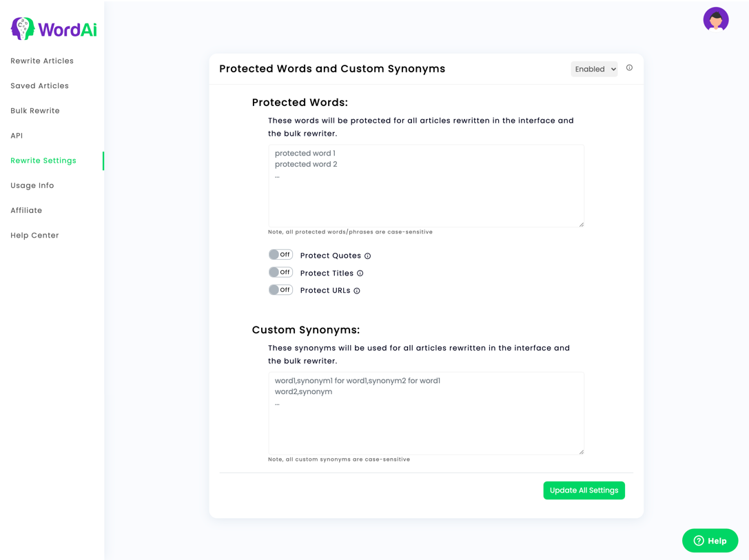Click the Protect Quotes info icon
Screen dimensions: 749x560
point(369,256)
